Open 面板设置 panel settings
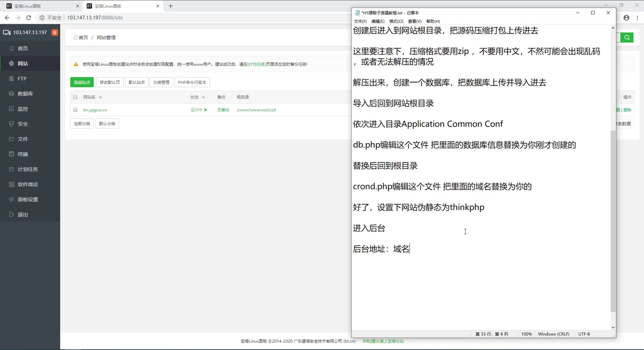 [27, 199]
